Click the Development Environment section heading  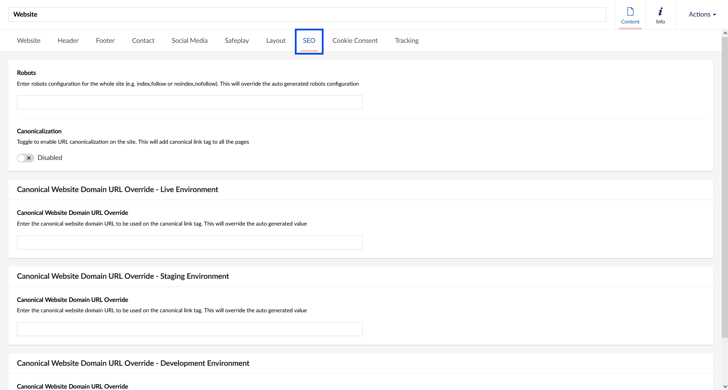tap(133, 363)
